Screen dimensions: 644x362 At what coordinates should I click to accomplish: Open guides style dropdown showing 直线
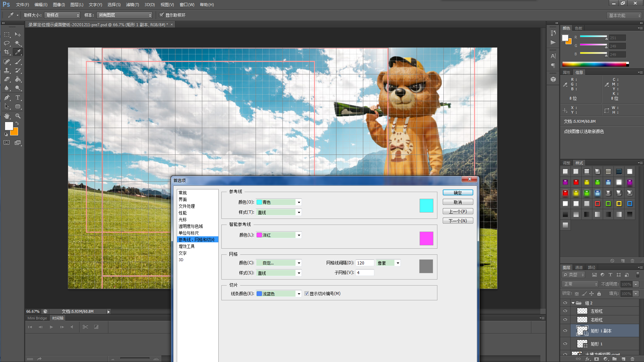point(279,213)
